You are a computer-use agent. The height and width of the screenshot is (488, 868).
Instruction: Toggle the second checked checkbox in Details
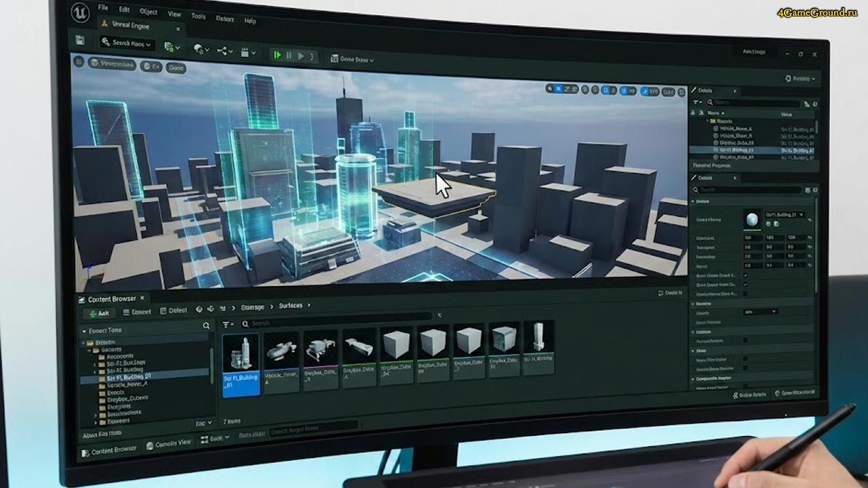pos(746,285)
